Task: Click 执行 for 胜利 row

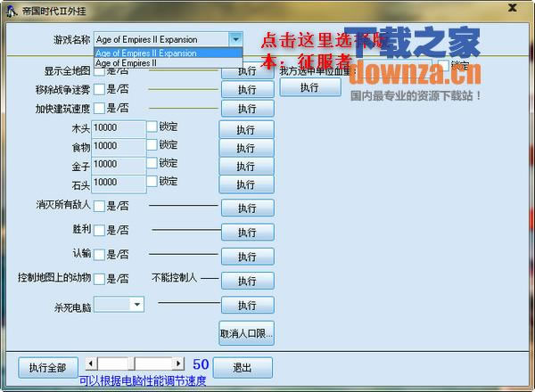Action: tap(247, 233)
